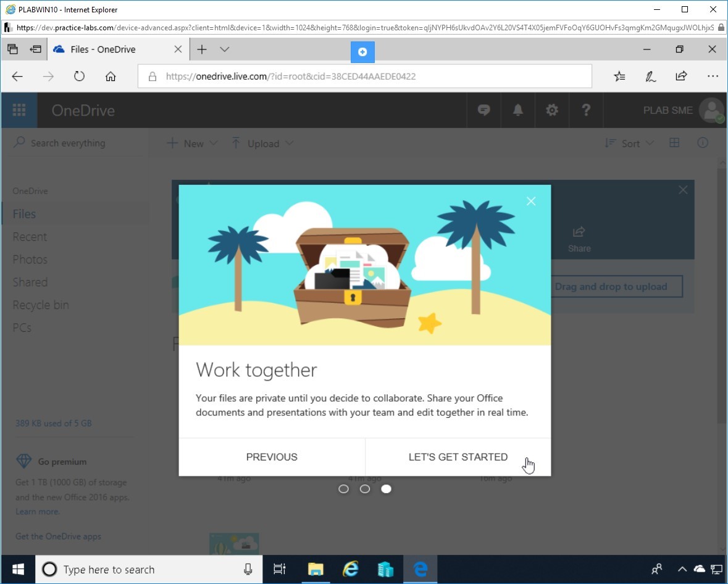Image resolution: width=728 pixels, height=584 pixels.
Task: Open PCs in the sidebar
Action: 22,328
